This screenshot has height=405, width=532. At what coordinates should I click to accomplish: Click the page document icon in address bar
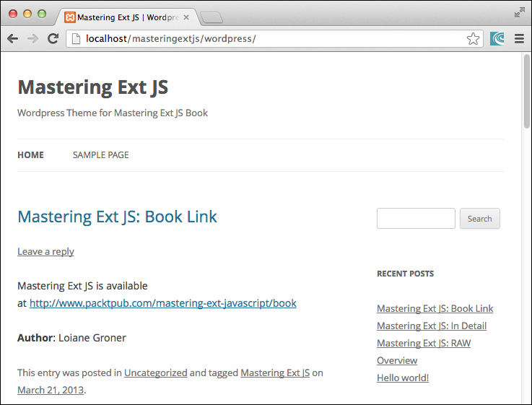(x=77, y=39)
